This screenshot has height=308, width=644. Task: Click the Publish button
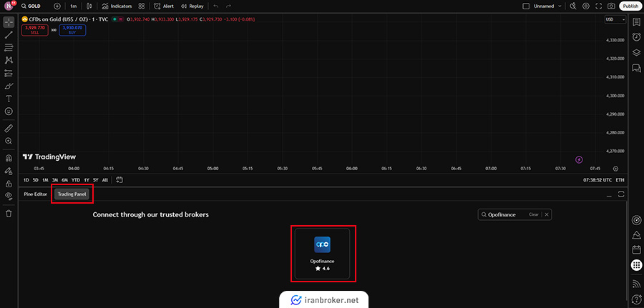630,6
